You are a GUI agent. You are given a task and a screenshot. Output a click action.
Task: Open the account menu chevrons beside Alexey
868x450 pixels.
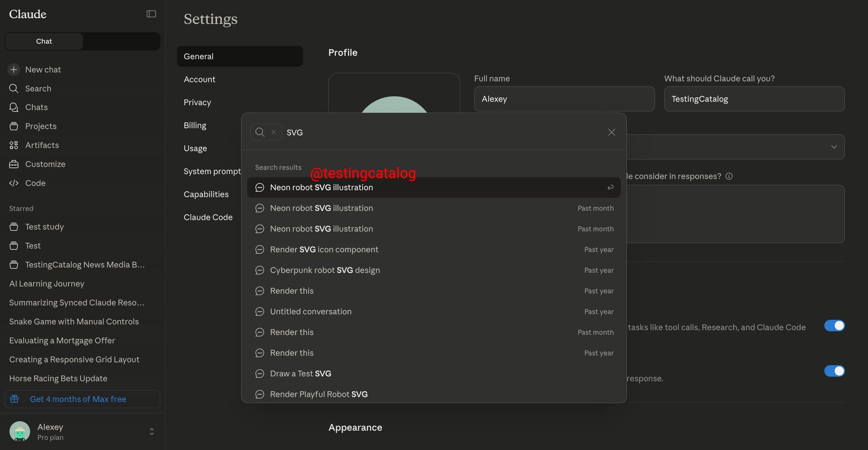(x=151, y=431)
